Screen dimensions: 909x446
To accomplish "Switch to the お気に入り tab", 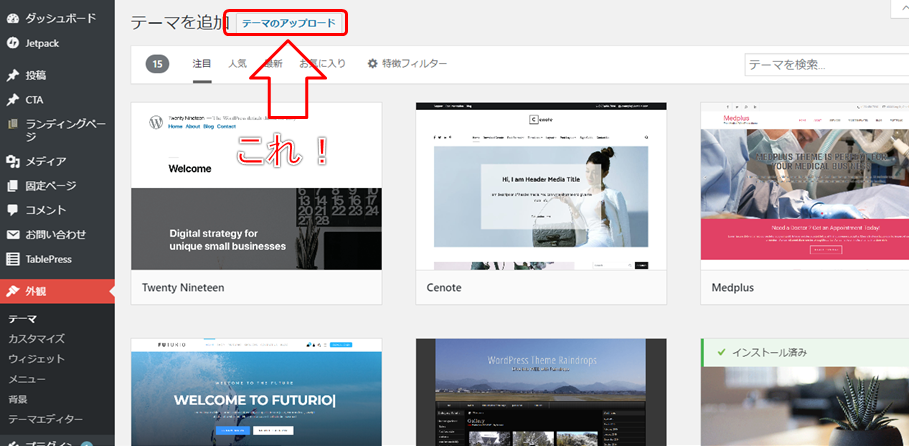I will coord(322,64).
